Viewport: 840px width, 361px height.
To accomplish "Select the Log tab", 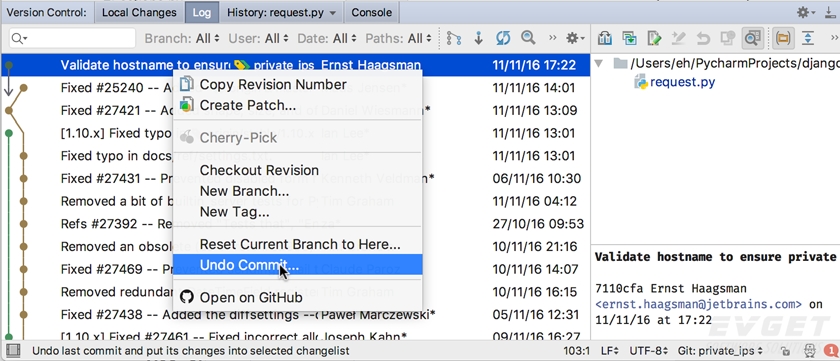I will pyautogui.click(x=202, y=12).
